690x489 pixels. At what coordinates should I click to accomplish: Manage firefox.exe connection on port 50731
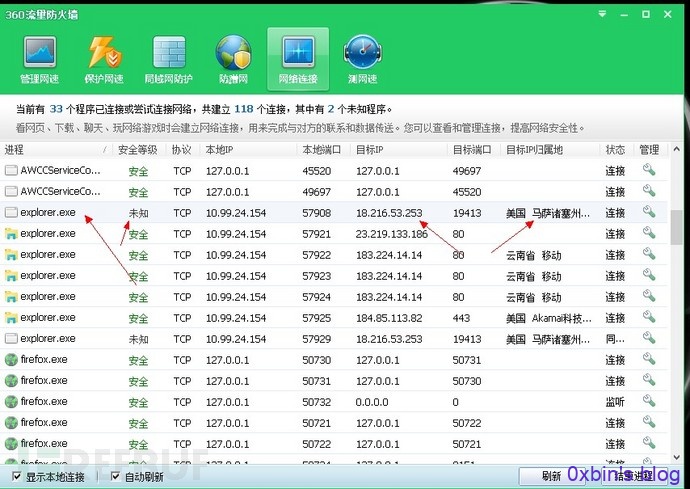click(x=649, y=380)
